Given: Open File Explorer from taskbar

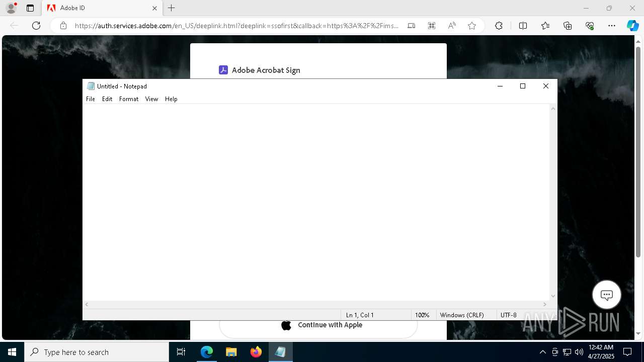Looking at the screenshot, I should click(231, 352).
